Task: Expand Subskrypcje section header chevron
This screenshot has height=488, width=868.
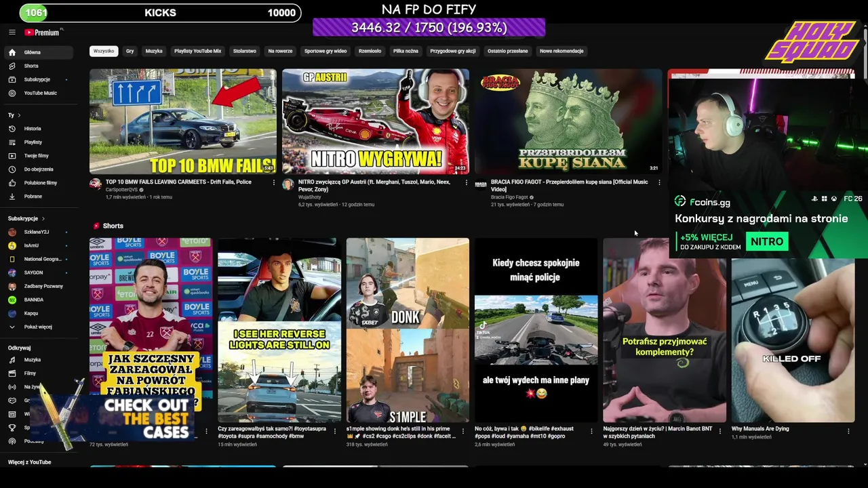Action: click(x=43, y=218)
